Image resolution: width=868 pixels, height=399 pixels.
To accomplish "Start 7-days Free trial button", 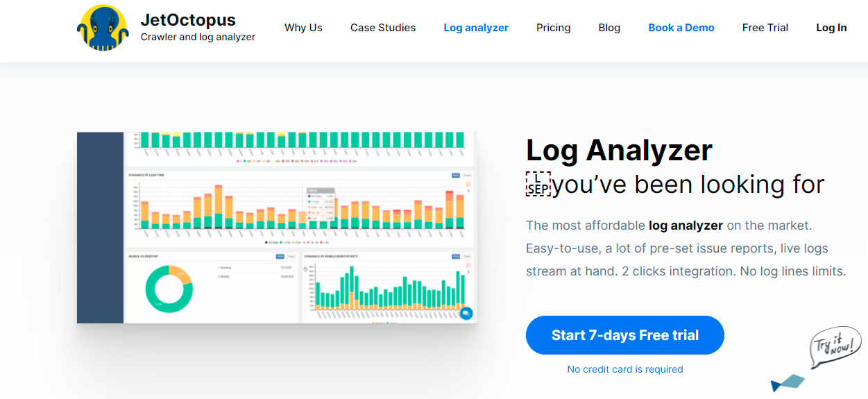I will (625, 335).
